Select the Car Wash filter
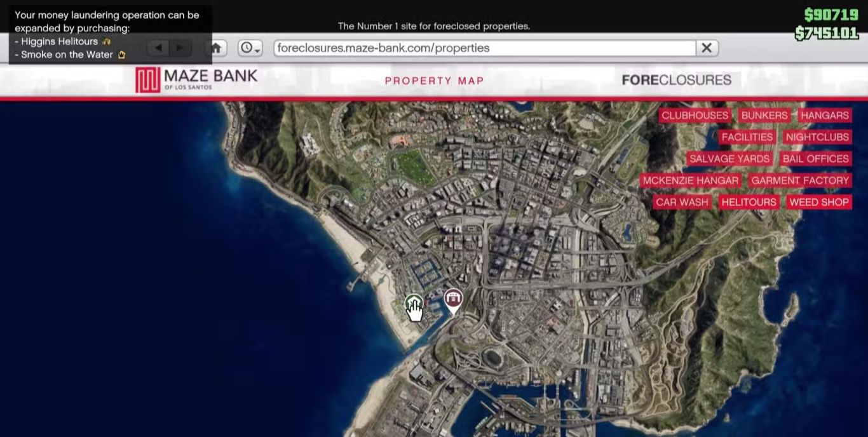 682,202
